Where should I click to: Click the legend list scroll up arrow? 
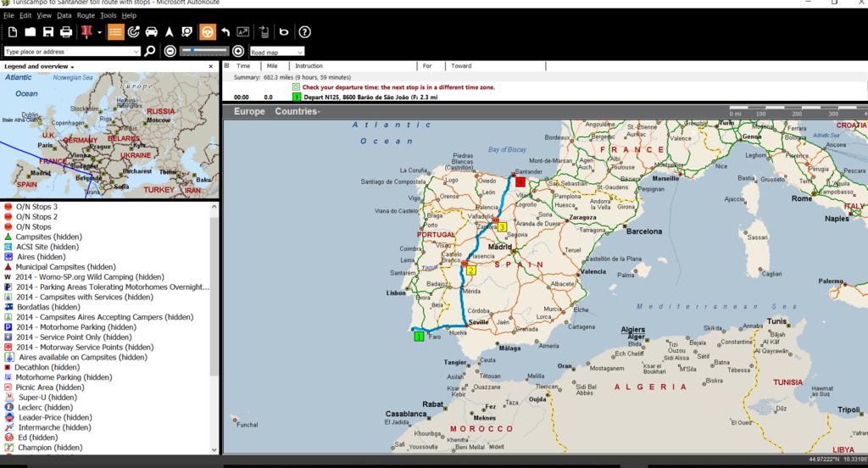click(214, 207)
